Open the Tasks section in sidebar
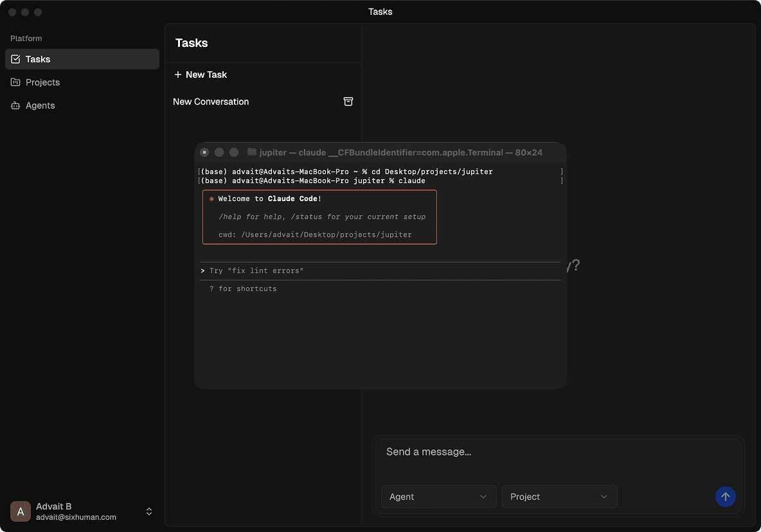Viewport: 761px width, 532px height. (82, 59)
